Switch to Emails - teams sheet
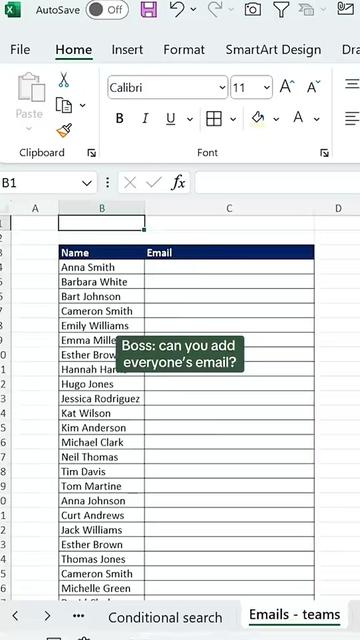 point(294,614)
